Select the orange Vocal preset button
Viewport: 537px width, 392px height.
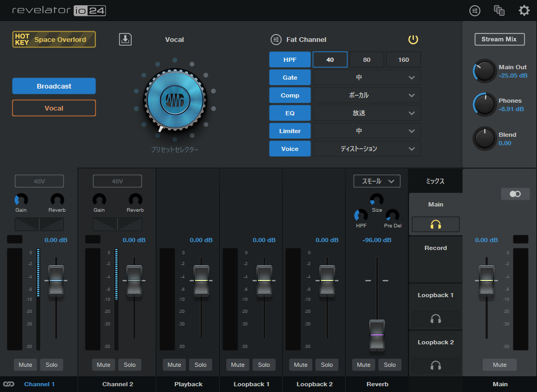pyautogui.click(x=54, y=108)
